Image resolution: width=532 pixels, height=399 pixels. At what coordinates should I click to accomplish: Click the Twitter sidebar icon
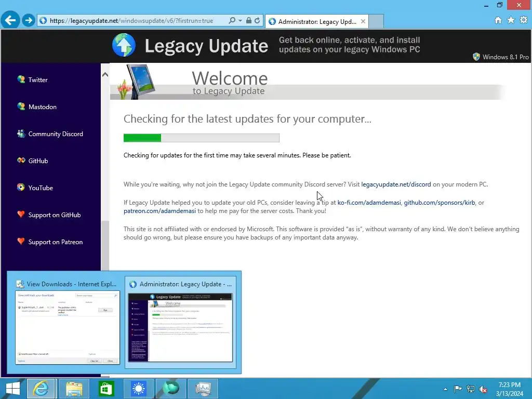[x=21, y=79]
